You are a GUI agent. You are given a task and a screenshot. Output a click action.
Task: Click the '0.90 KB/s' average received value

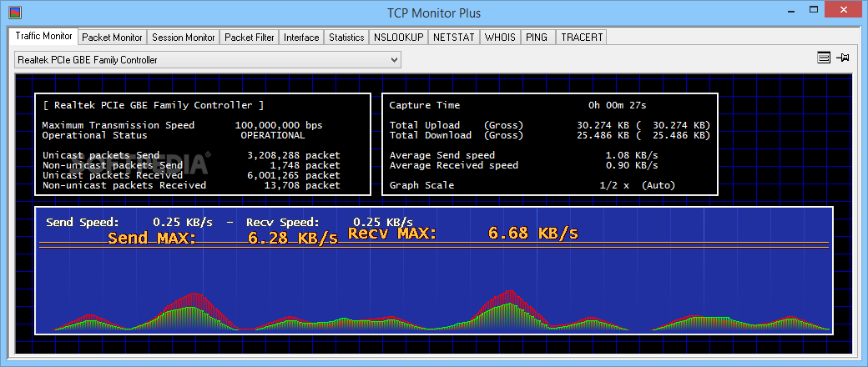click(632, 165)
